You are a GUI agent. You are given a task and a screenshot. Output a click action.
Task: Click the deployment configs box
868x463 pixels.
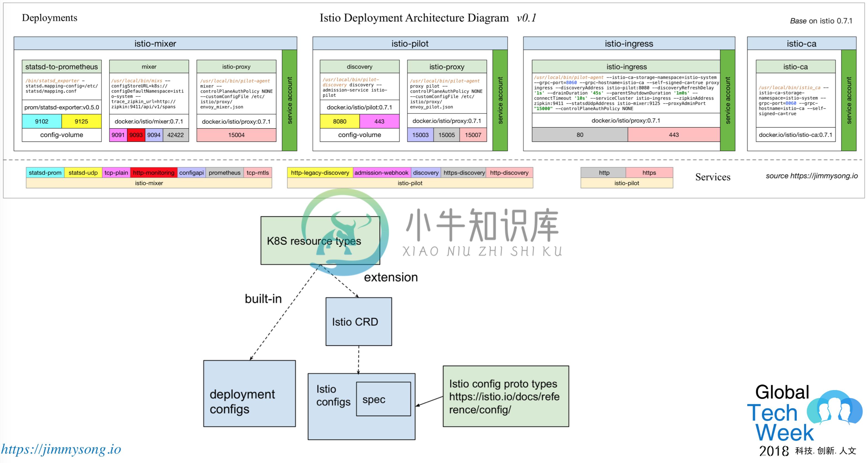coord(249,394)
